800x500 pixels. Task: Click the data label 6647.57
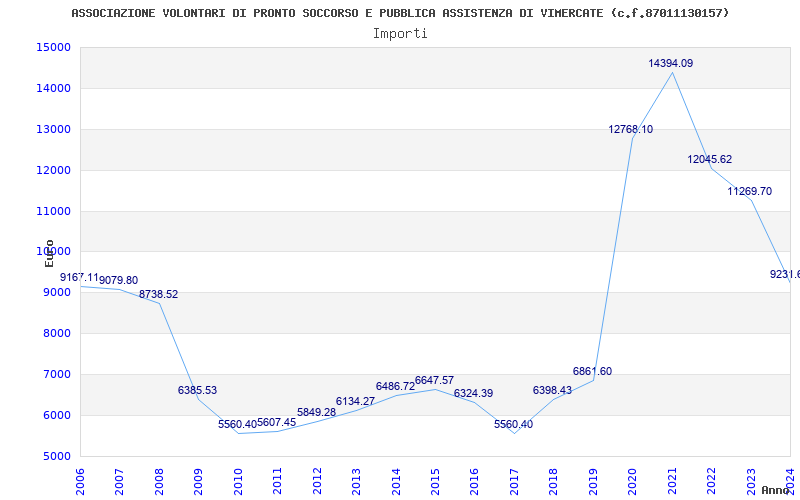434,380
